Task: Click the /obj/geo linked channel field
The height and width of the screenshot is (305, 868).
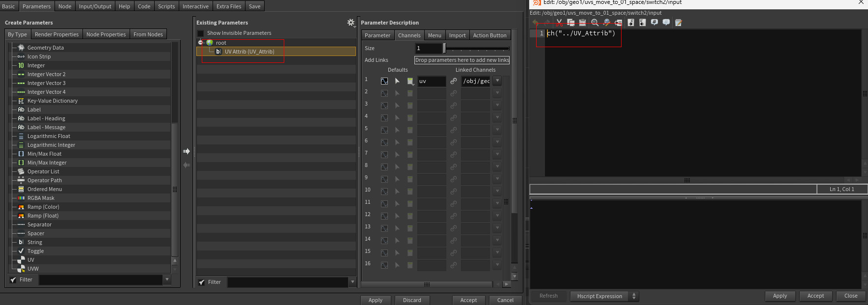Action: pyautogui.click(x=476, y=81)
